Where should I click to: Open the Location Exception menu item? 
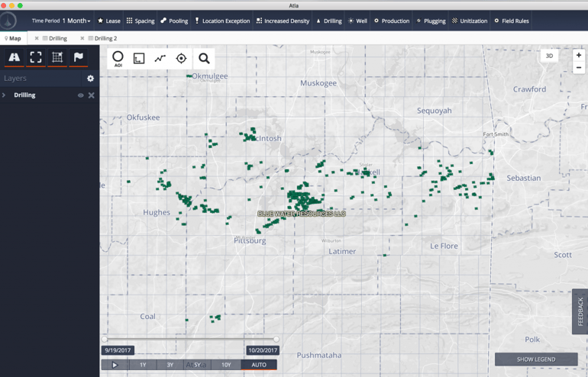pyautogui.click(x=222, y=21)
